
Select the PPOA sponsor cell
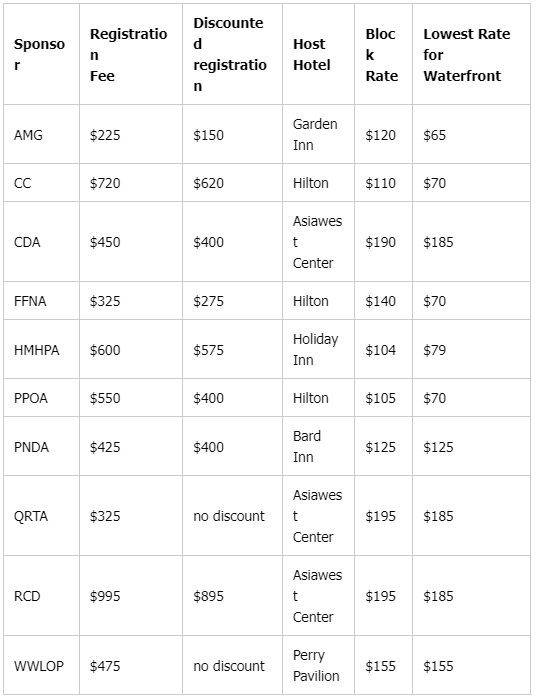tap(42, 398)
